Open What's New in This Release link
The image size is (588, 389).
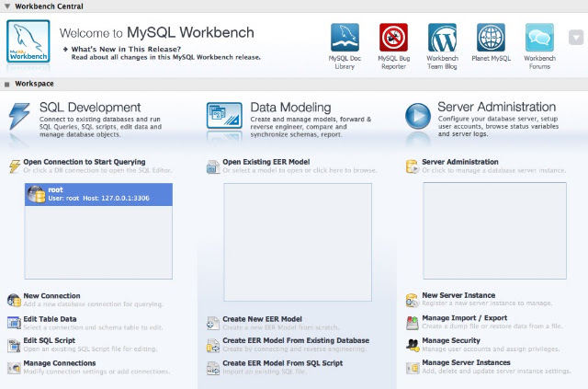tap(126, 49)
